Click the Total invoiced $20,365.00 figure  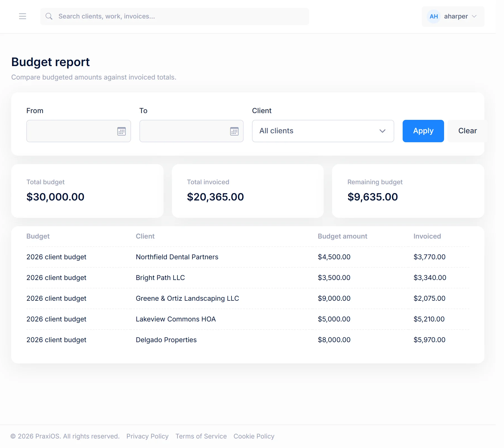click(x=215, y=197)
